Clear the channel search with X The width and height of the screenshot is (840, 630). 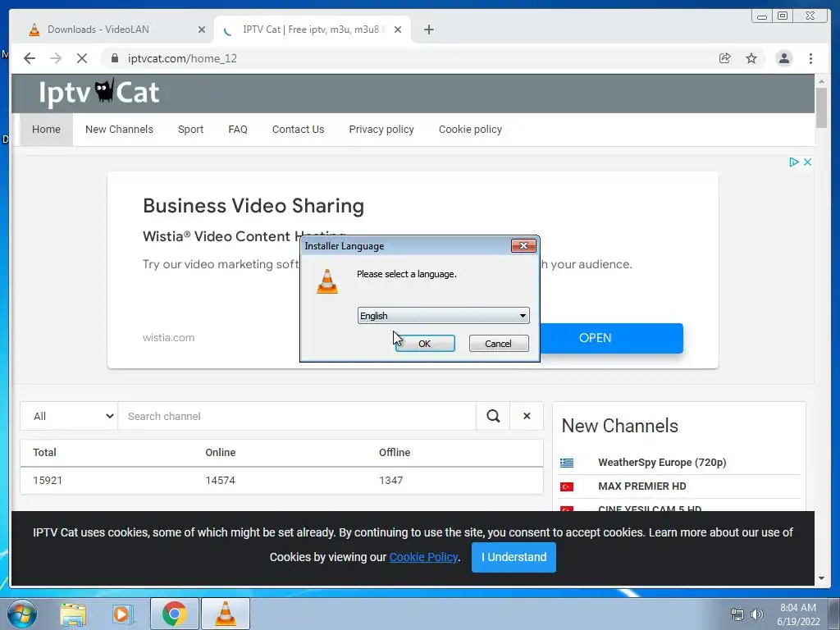527,416
